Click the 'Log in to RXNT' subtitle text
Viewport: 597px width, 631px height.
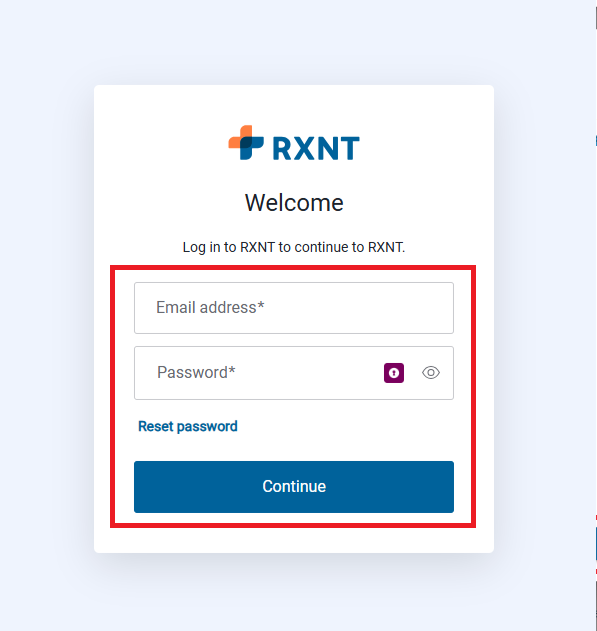tap(294, 247)
